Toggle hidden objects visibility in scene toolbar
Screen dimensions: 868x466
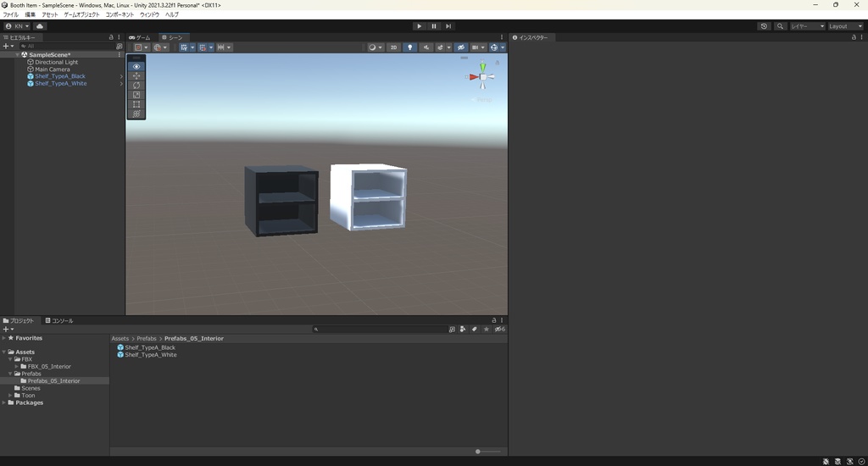pos(460,47)
